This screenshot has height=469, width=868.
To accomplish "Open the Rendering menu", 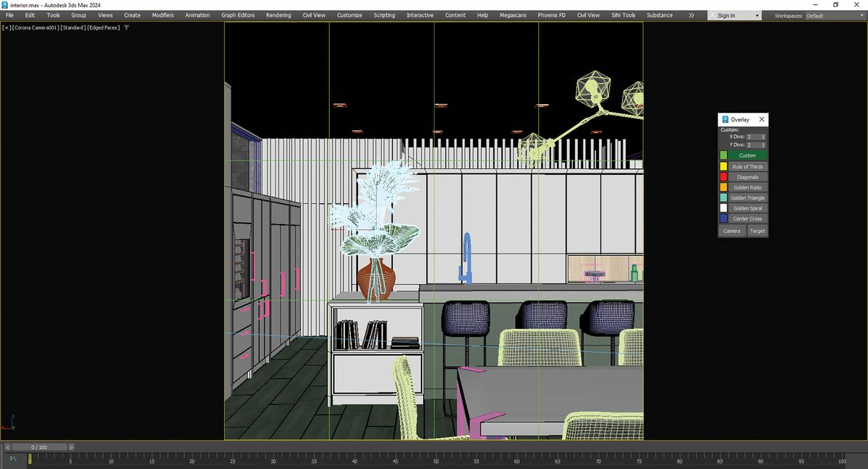I will point(278,15).
